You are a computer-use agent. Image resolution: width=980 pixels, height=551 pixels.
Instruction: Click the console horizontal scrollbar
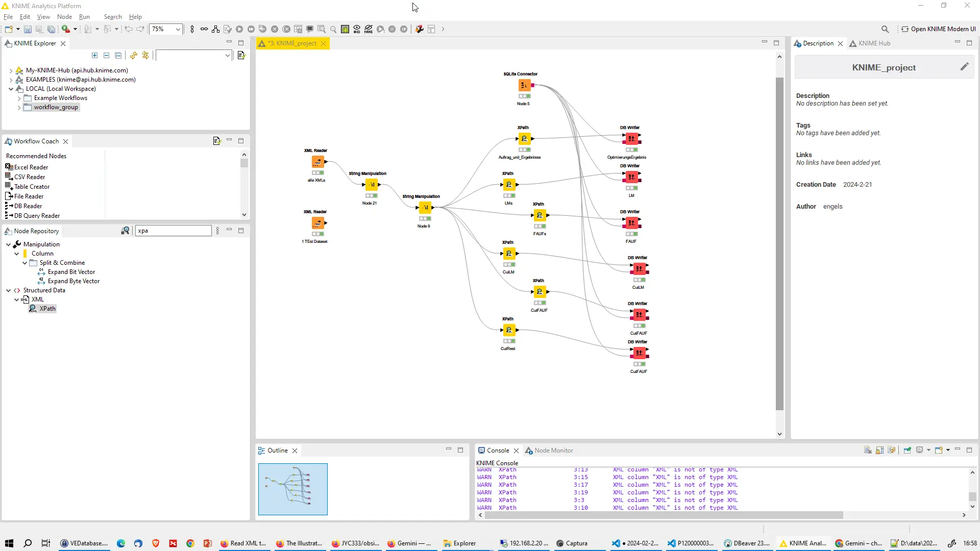click(664, 515)
